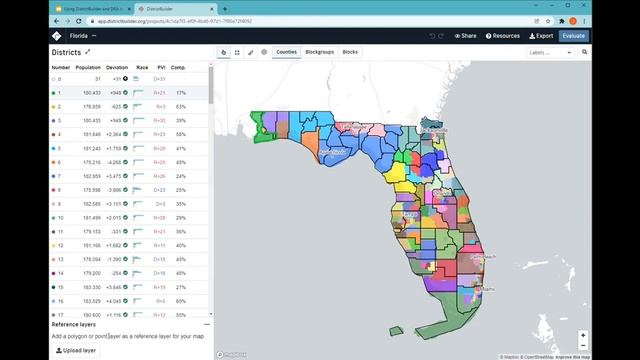Click district 8 race chart icon
The width and height of the screenshot is (640, 360).
point(137,190)
